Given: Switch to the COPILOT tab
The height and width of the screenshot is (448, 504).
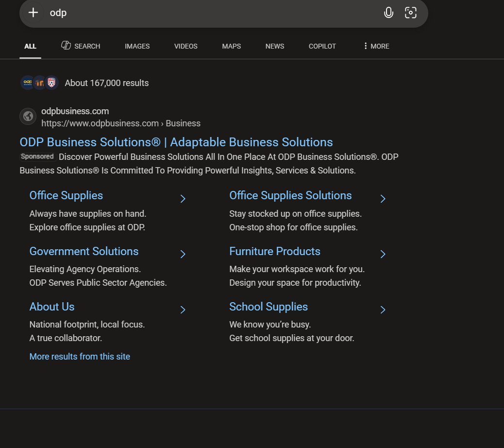Looking at the screenshot, I should (x=322, y=46).
